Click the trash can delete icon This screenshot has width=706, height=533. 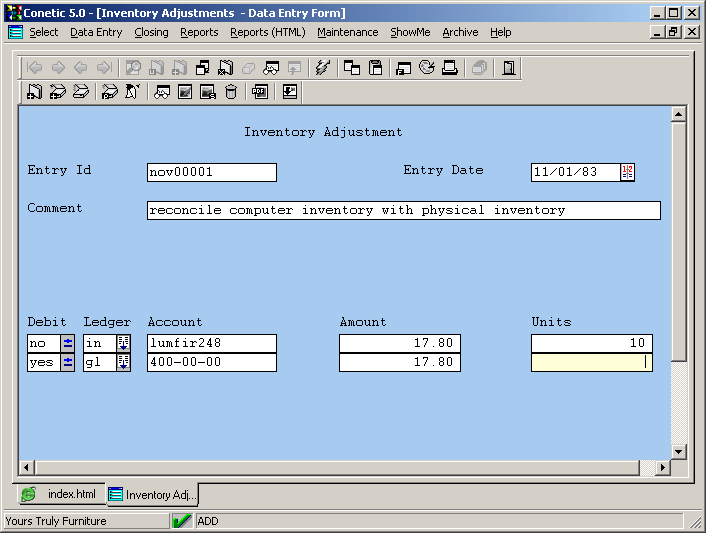[231, 92]
